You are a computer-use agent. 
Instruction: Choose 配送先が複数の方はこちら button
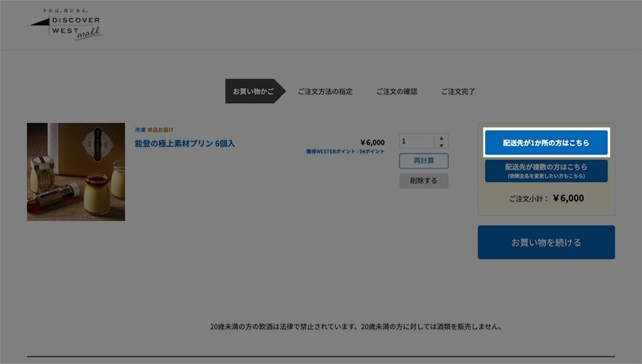546,171
